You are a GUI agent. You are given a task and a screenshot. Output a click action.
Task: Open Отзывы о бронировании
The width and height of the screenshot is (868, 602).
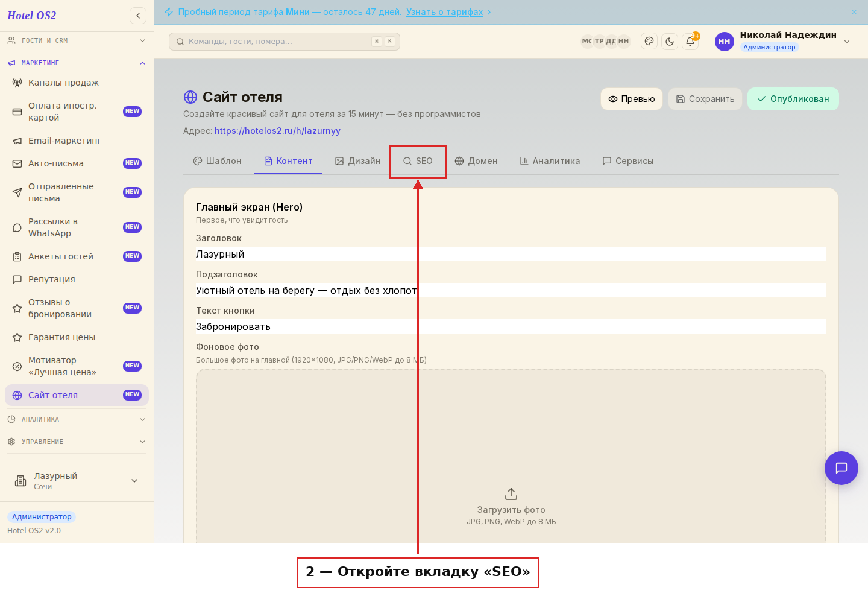point(77,308)
